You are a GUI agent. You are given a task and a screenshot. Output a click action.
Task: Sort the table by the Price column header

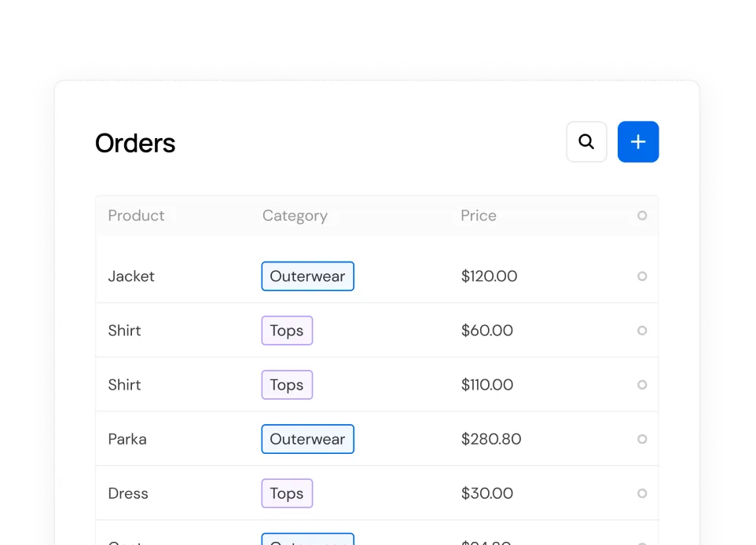coord(479,215)
